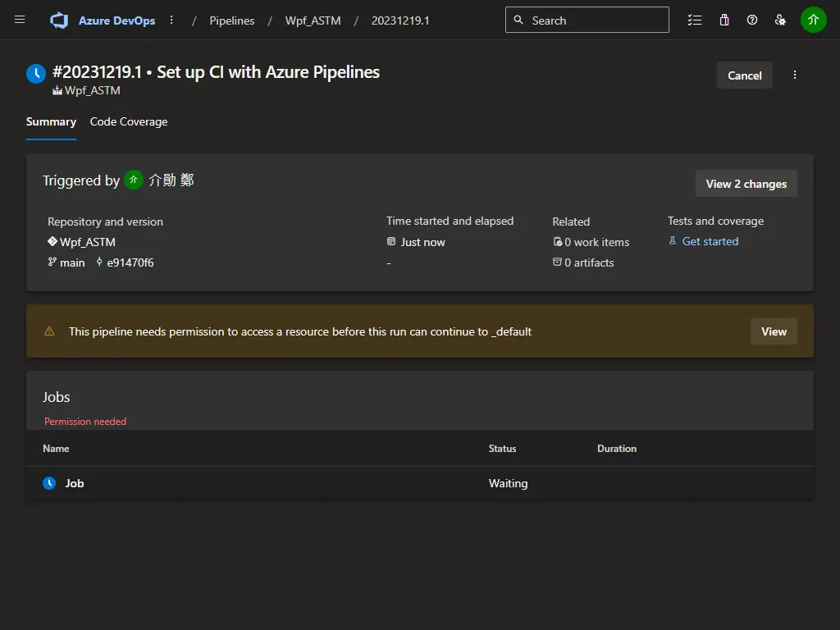This screenshot has height=630, width=840.
Task: Click the Duration column header
Action: [617, 449]
